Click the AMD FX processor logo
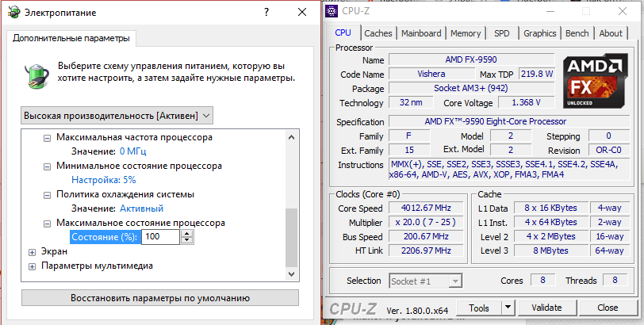The image size is (644, 325). click(595, 82)
